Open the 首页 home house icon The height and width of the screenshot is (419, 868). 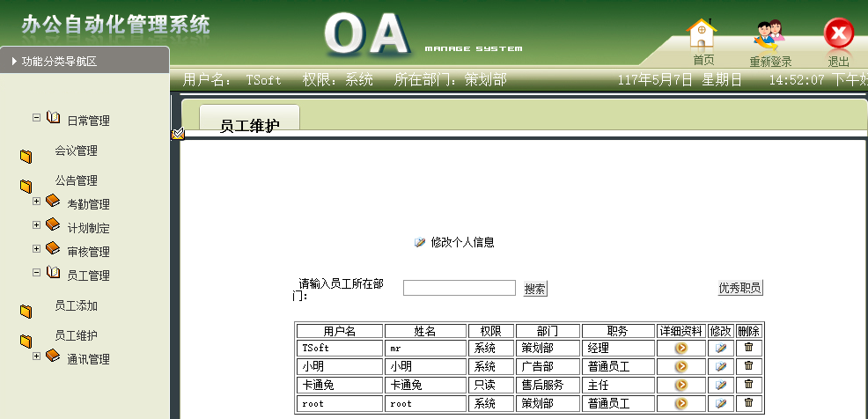click(x=702, y=33)
